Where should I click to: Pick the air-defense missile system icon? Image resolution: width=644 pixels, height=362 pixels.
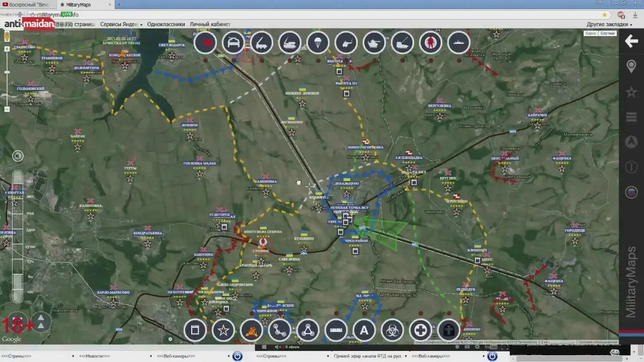[290, 43]
